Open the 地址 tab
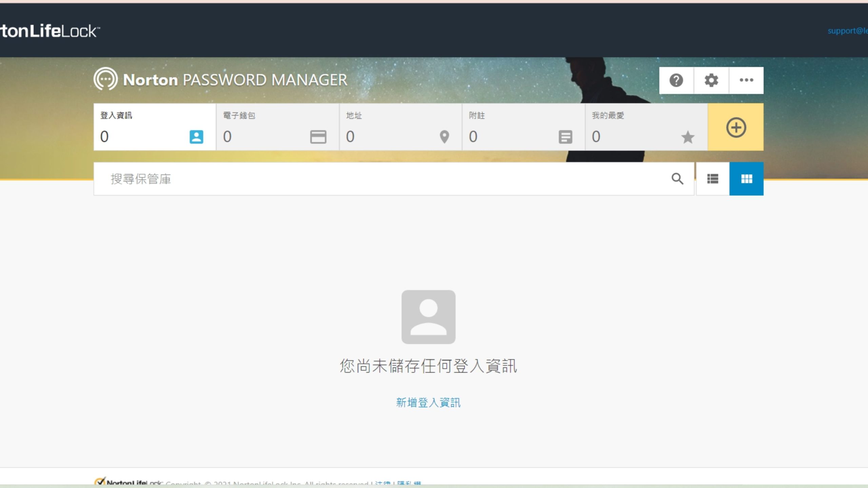 pos(401,127)
